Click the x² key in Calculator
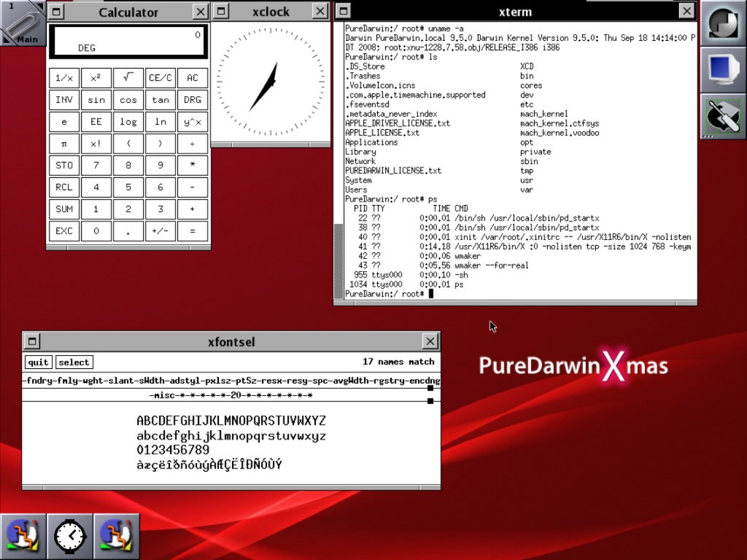The width and height of the screenshot is (747, 560). [x=96, y=77]
